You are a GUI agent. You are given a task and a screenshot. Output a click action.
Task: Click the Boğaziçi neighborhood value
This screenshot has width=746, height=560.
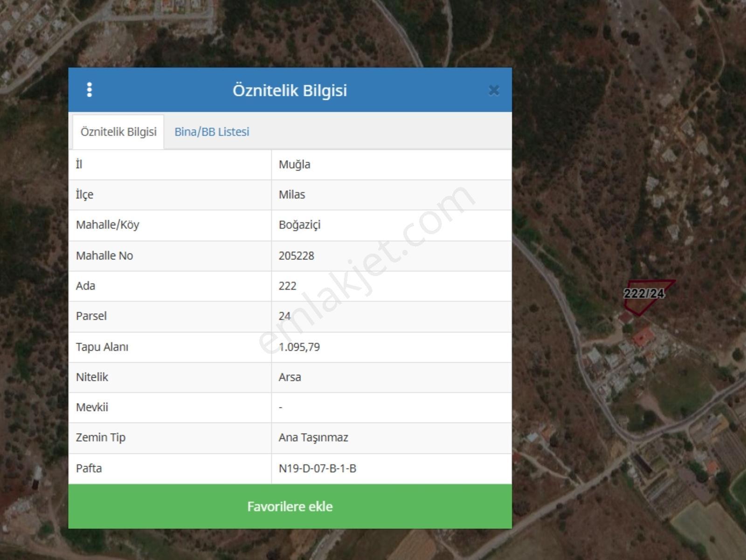tap(300, 225)
